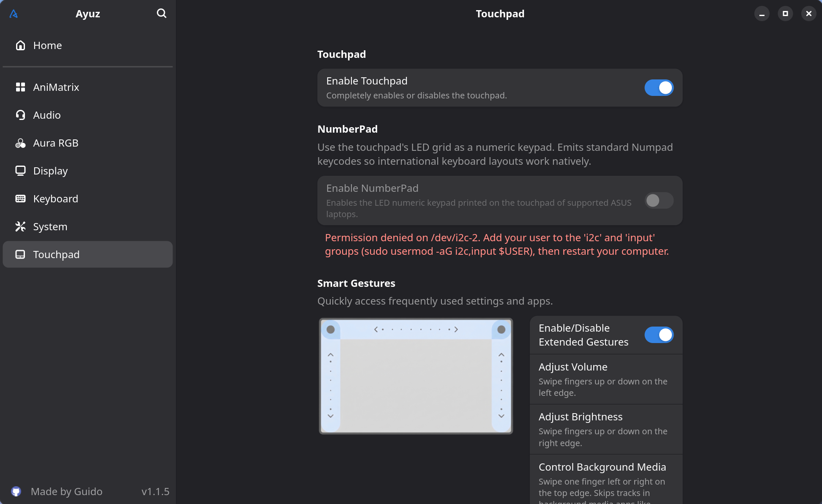
Task: Click the Adjust Volume gesture row
Action: point(606,379)
